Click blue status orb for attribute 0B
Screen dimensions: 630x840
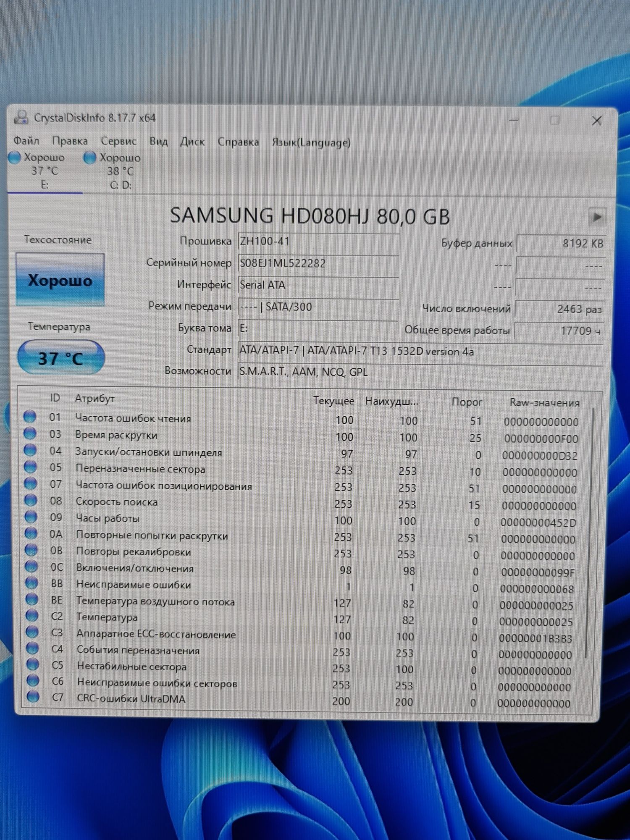[31, 549]
